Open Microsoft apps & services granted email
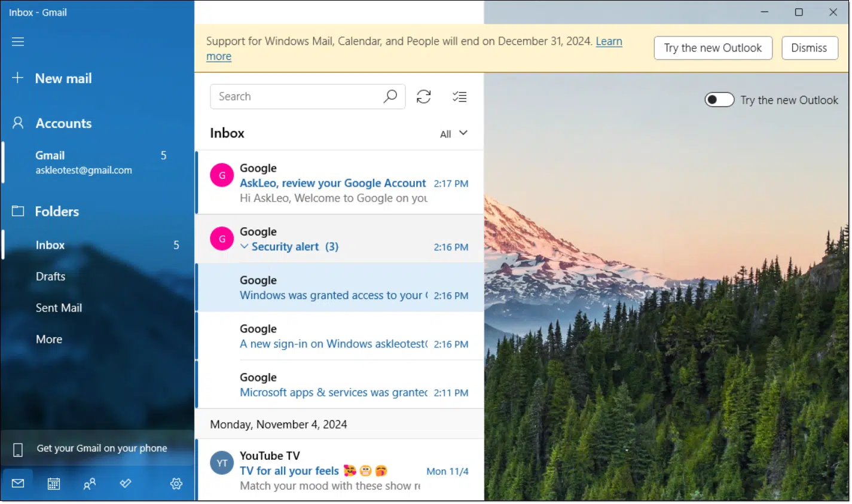The height and width of the screenshot is (504, 852). tap(340, 384)
